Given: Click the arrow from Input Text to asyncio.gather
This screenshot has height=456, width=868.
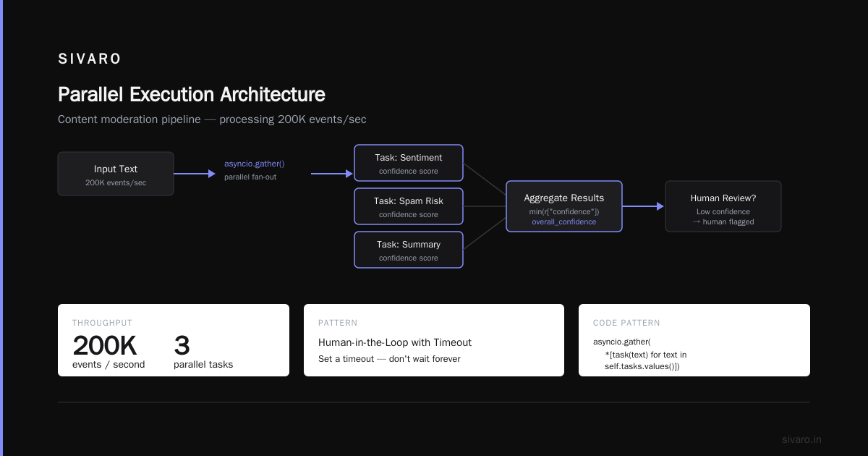Looking at the screenshot, I should (195, 174).
